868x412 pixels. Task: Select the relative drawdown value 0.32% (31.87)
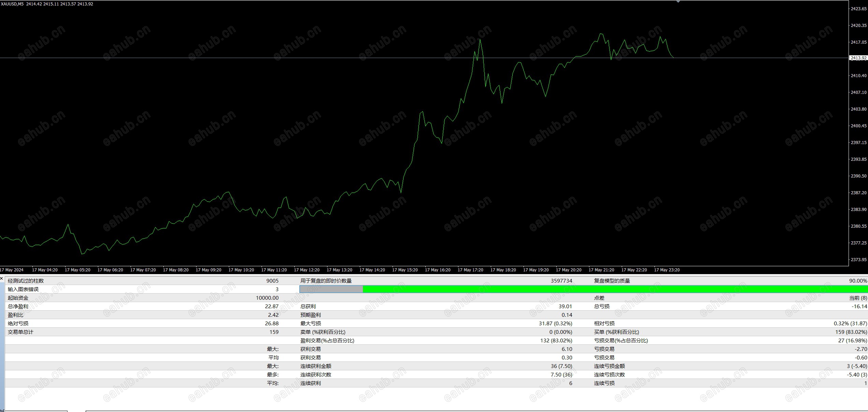point(851,324)
